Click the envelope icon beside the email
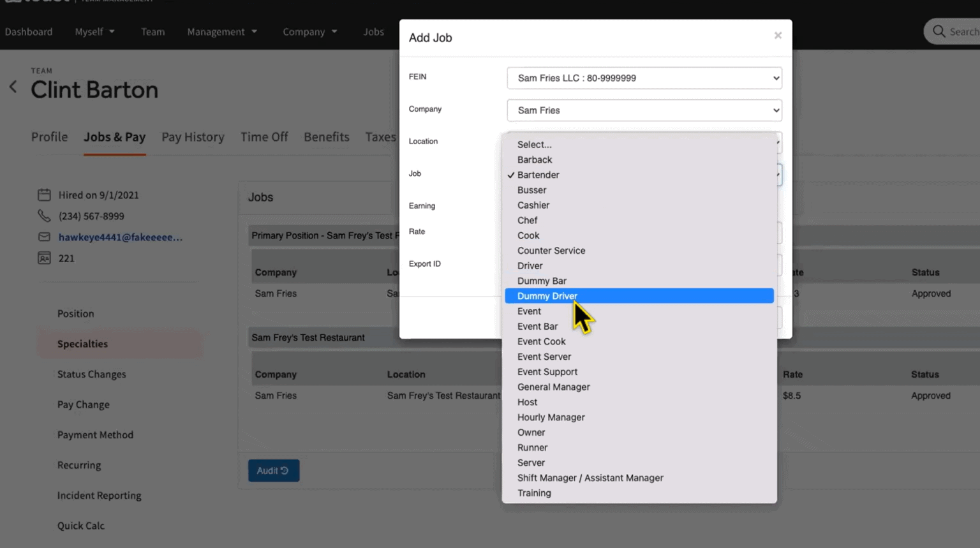Image resolution: width=980 pixels, height=548 pixels. coord(44,237)
